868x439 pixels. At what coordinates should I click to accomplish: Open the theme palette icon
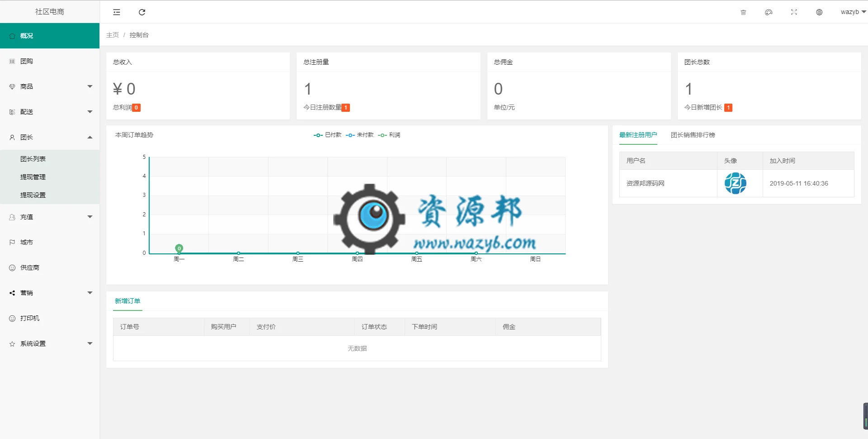[x=769, y=12]
